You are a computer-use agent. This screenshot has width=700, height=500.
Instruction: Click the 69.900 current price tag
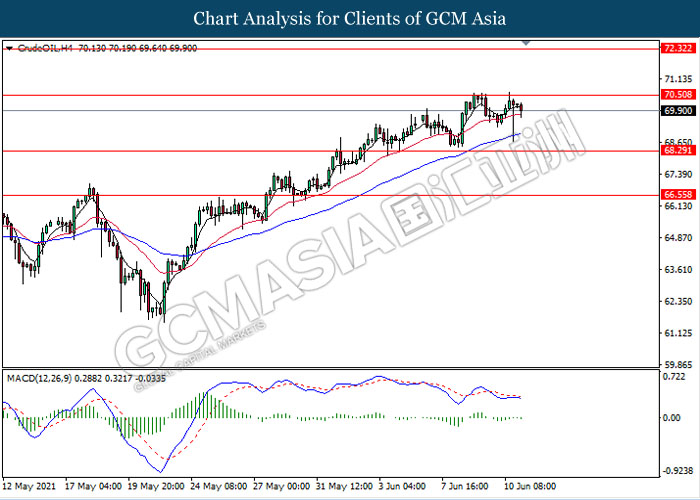(x=678, y=111)
